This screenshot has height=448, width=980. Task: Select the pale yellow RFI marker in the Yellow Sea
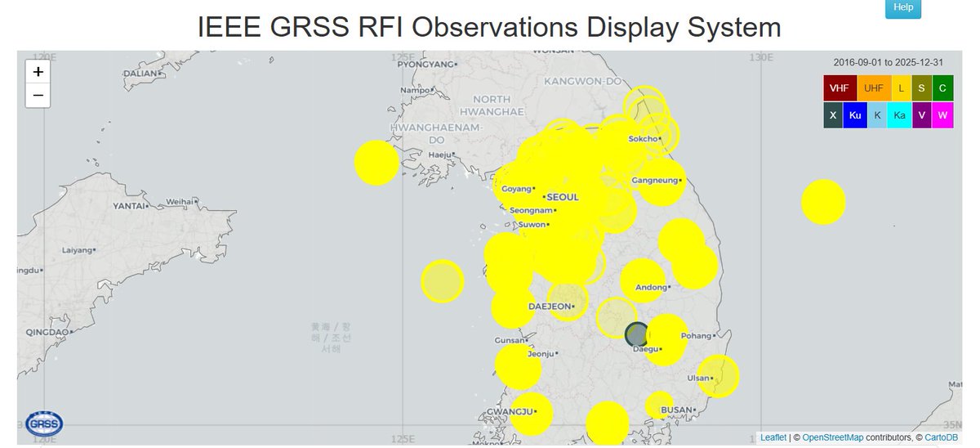443,281
